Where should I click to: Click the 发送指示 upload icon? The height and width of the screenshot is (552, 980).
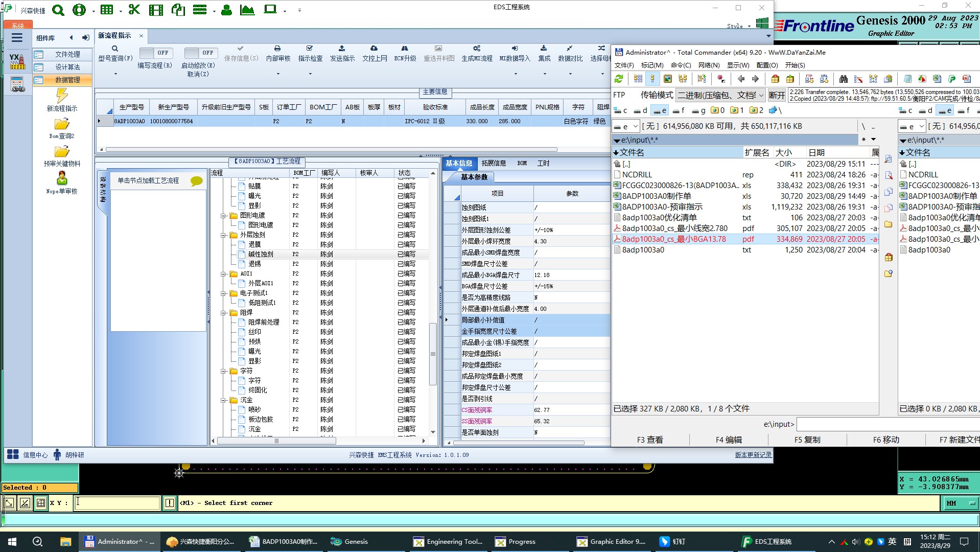point(342,48)
